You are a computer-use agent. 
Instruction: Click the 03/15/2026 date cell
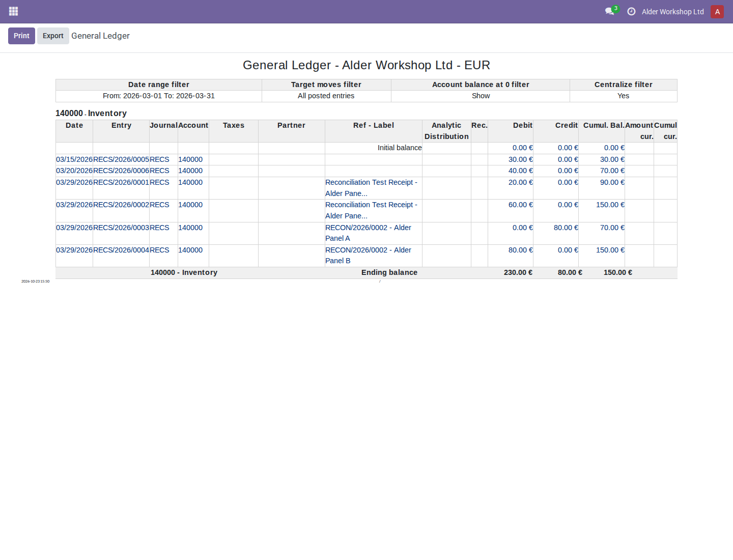click(x=74, y=159)
